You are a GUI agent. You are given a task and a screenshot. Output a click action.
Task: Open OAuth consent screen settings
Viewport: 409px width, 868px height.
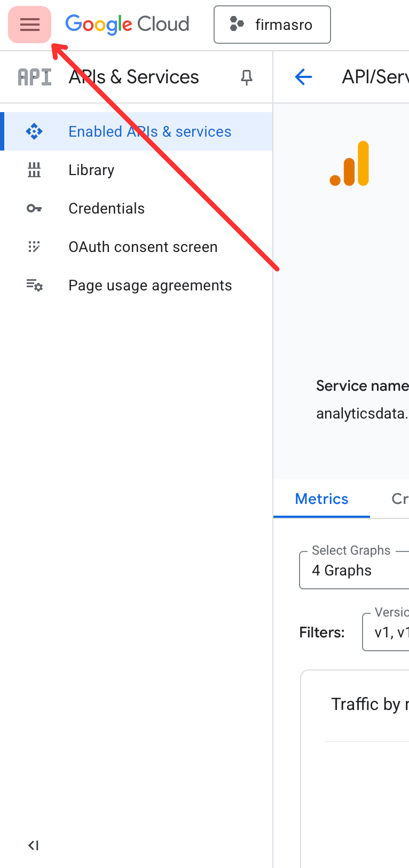coord(136,247)
